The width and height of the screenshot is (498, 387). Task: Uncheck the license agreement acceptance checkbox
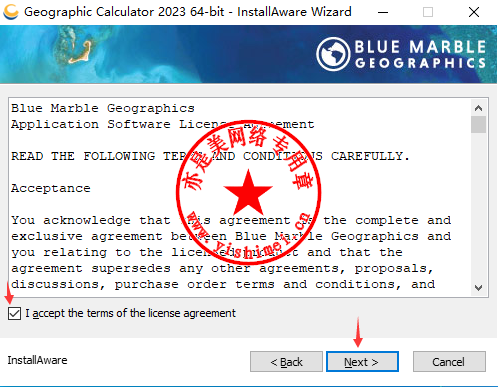14,314
